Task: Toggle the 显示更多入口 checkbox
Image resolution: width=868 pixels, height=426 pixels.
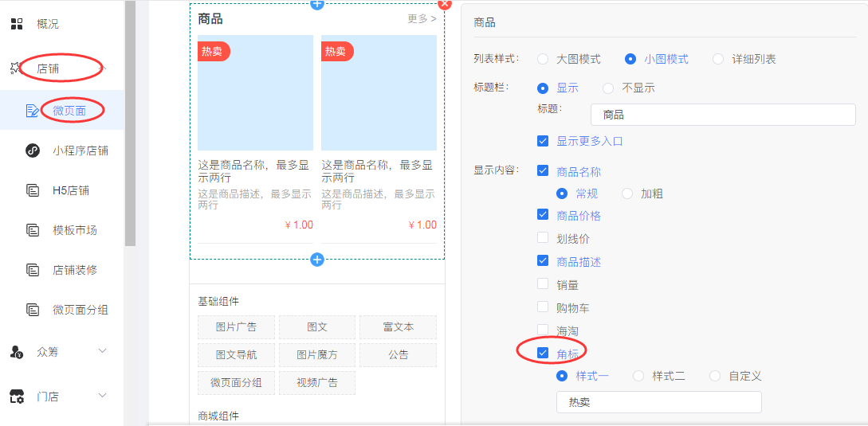Action: click(x=543, y=141)
